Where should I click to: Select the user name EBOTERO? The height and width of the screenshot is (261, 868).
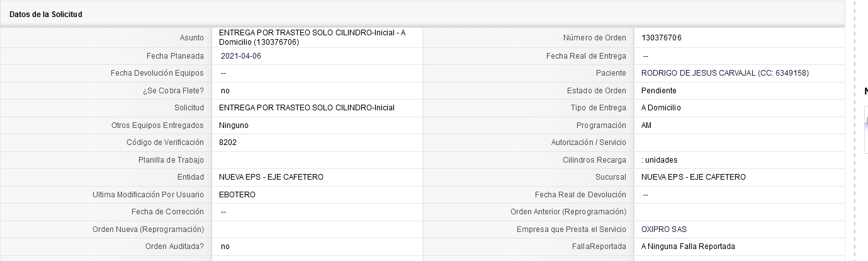click(x=237, y=195)
